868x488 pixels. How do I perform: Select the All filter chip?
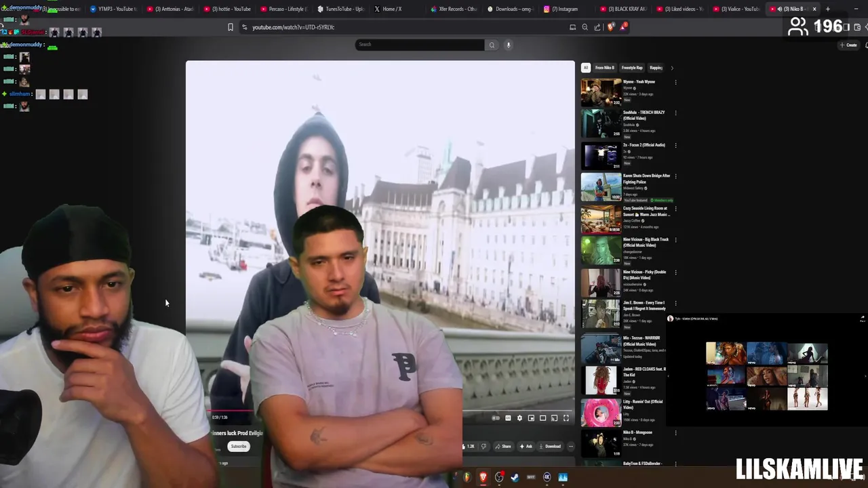[586, 68]
